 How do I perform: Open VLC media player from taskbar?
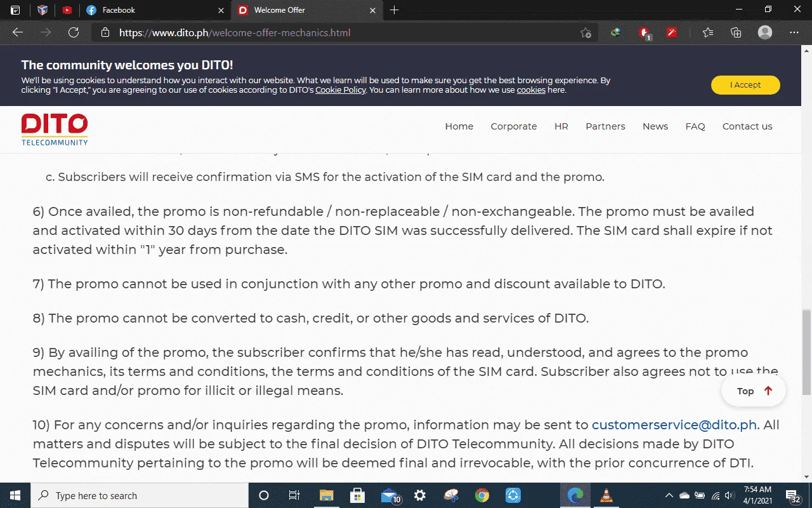tap(606, 495)
